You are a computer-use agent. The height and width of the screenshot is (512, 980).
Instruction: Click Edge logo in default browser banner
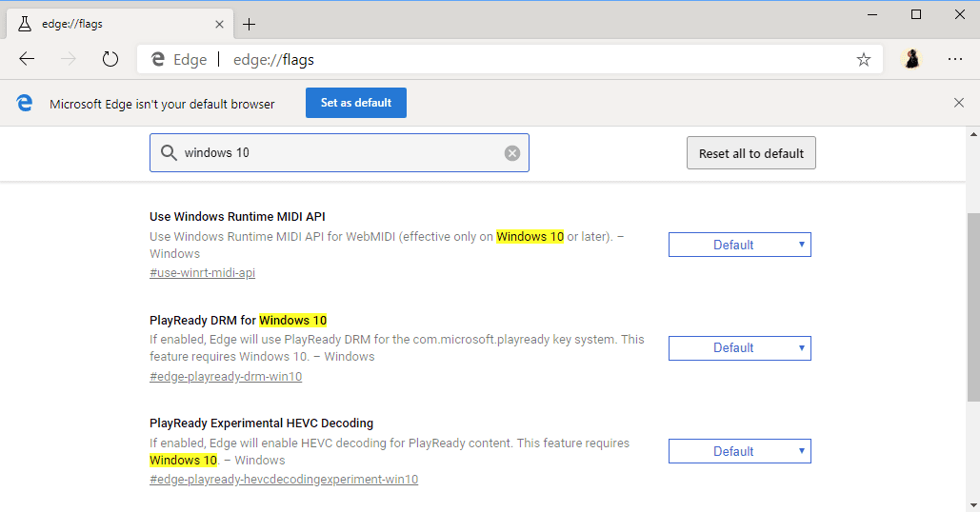(x=25, y=103)
